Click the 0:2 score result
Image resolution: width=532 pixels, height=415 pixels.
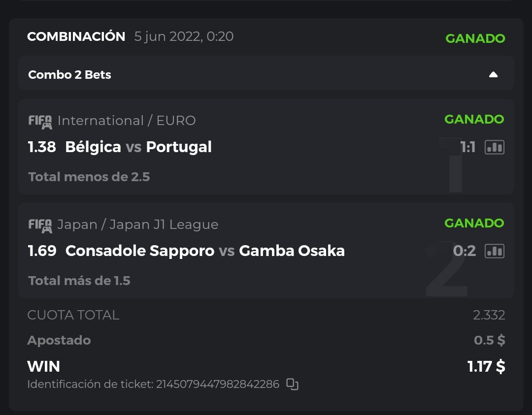(x=464, y=251)
